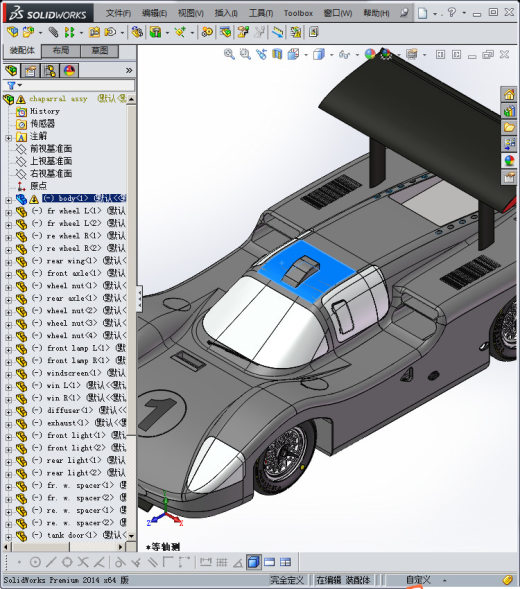Click the Home icon in task pane

pyautogui.click(x=509, y=94)
